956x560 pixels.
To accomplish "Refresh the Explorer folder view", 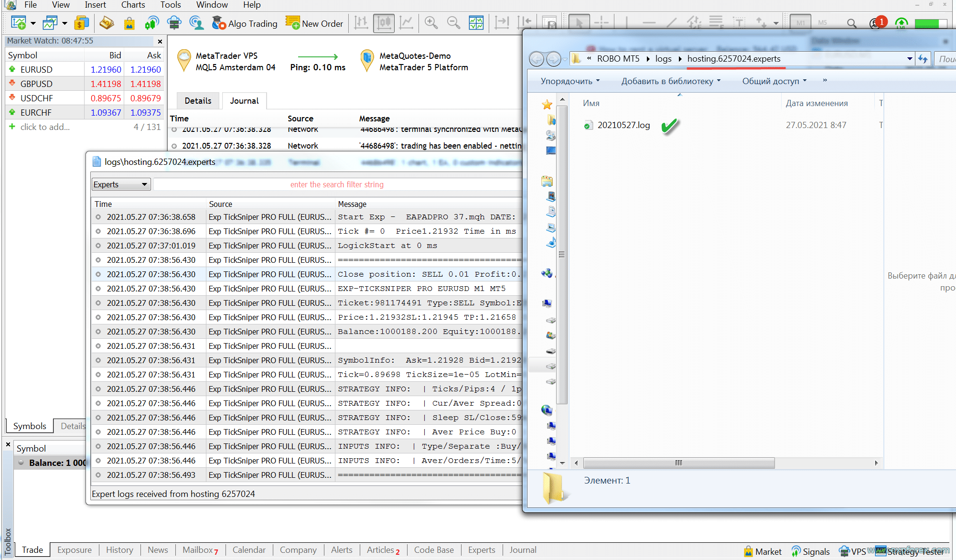I will [x=923, y=59].
